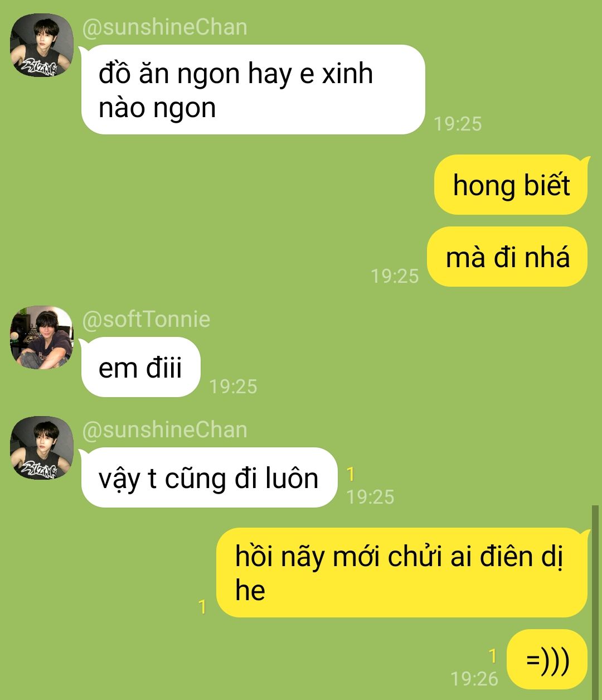Click the 19:26 timestamp near '=)))'
The image size is (602, 700).
coord(474,678)
